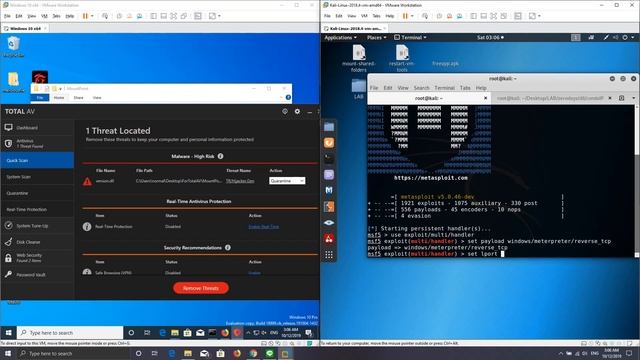640x360 pixels.
Task: Open Recycle Bin on Windows VM desktop
Action: [13, 47]
